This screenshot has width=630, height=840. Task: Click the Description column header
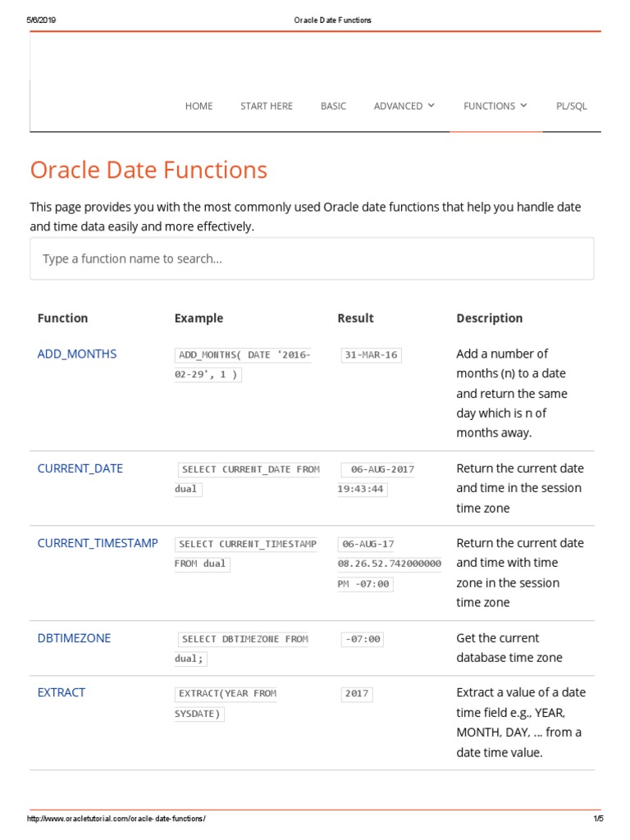pos(489,318)
